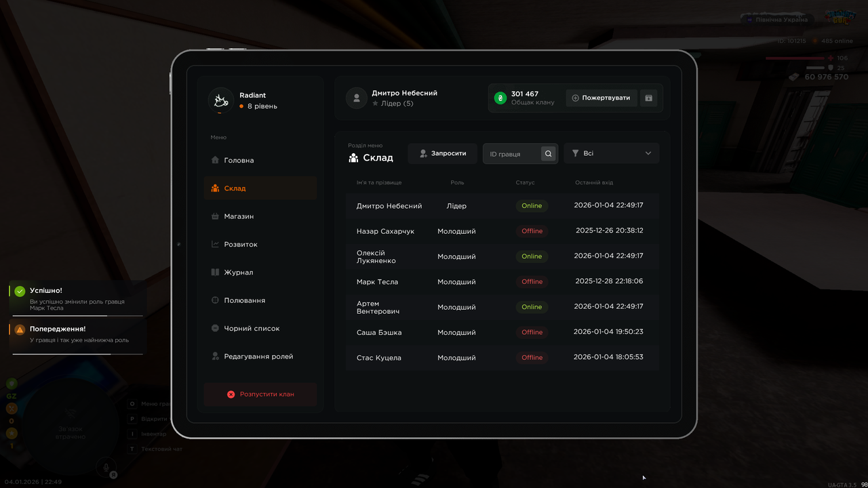This screenshot has height=488, width=868.
Task: Open Головна menu section
Action: 260,160
